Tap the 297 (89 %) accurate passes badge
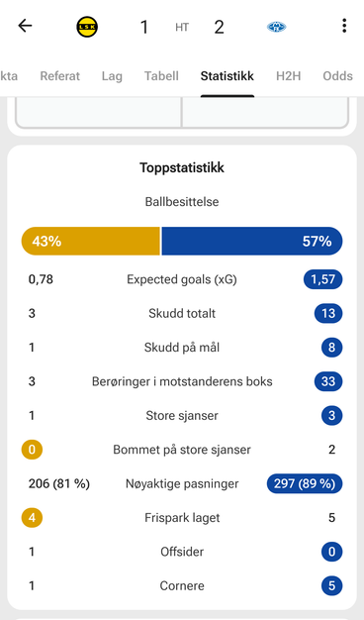This screenshot has width=364, height=620. (305, 483)
